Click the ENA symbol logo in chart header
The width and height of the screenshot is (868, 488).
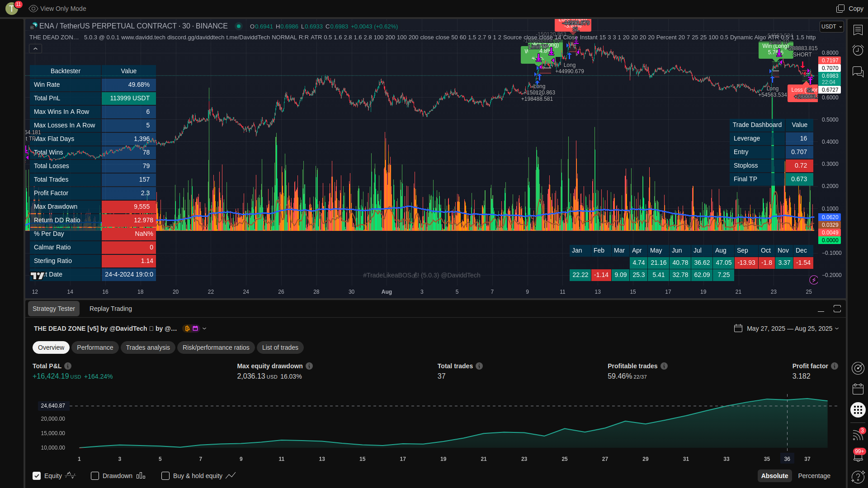coord(34,26)
